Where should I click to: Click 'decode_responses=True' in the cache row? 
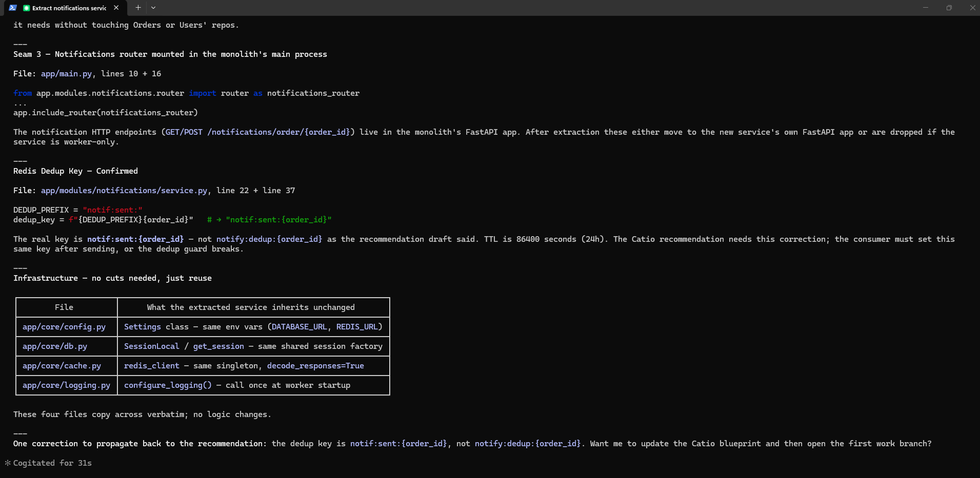[315, 366]
